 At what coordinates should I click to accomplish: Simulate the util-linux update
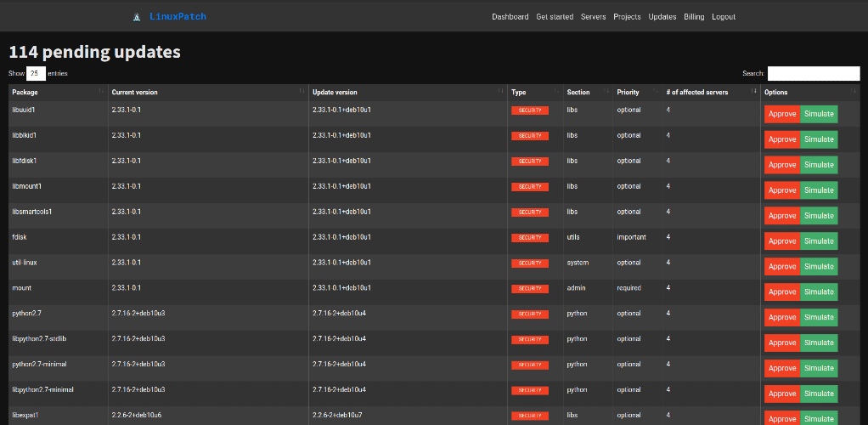(x=819, y=267)
